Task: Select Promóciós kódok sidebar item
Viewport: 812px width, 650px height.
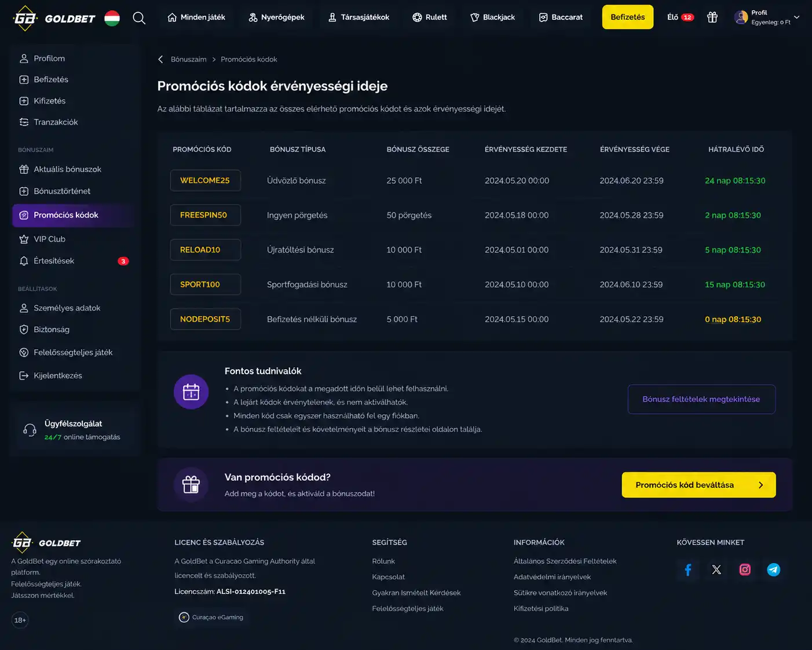Action: (x=74, y=215)
